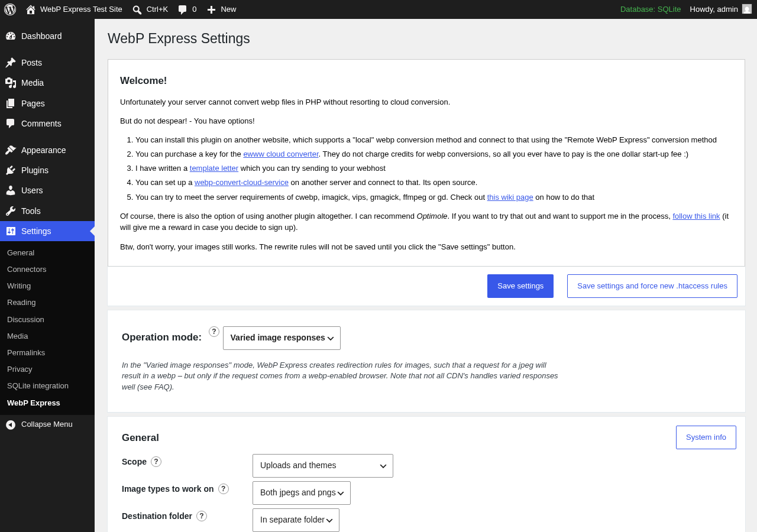This screenshot has width=757, height=532.
Task: Open the Privacy settings submenu item
Action: point(20,369)
